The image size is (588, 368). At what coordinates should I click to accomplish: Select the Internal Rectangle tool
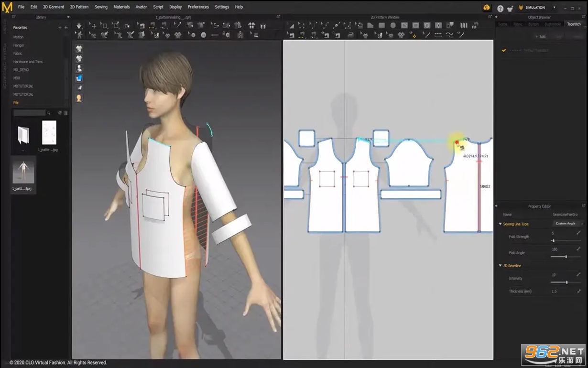[x=416, y=26]
